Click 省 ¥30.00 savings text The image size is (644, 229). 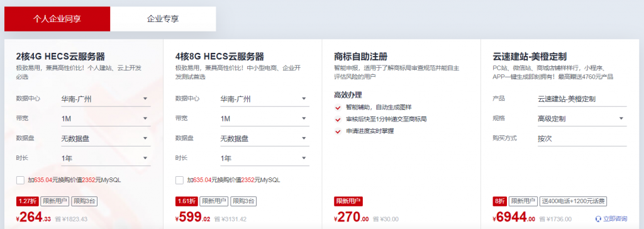[386, 219]
